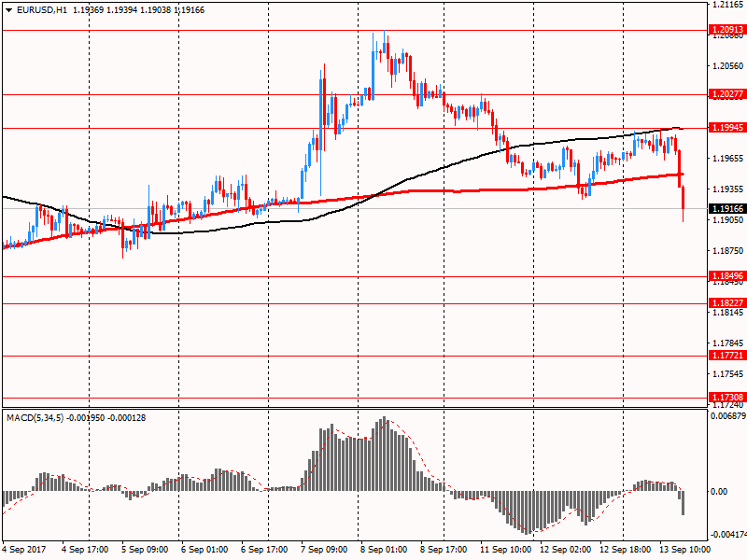Click the most recent negative MACD histogram bar
The image size is (747, 560).
coord(684,503)
